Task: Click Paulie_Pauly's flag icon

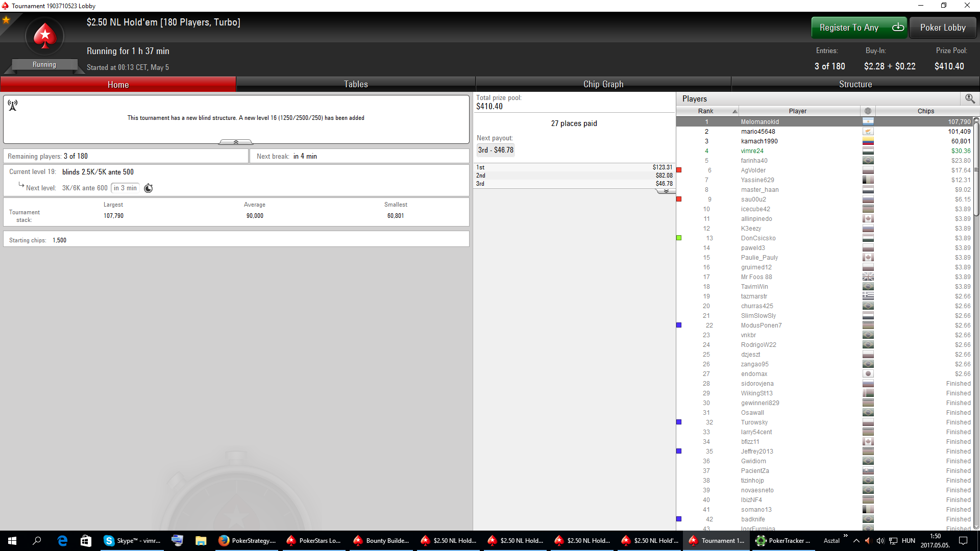Action: (x=868, y=257)
